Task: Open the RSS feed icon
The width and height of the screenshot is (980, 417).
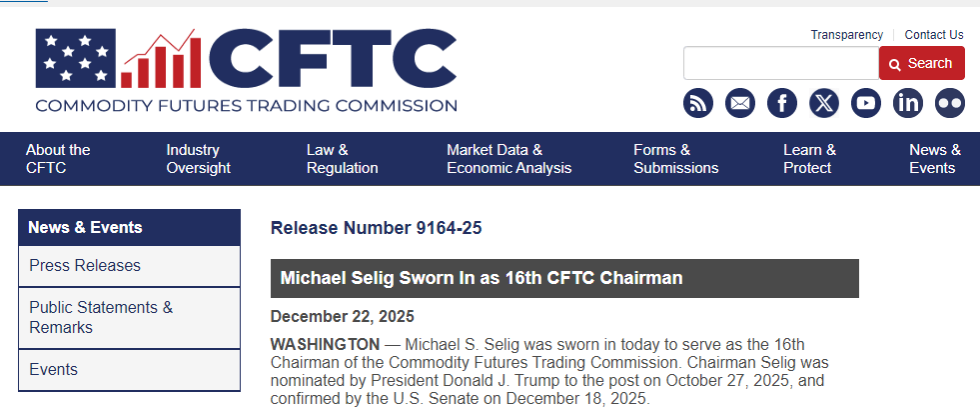Action: click(x=698, y=103)
